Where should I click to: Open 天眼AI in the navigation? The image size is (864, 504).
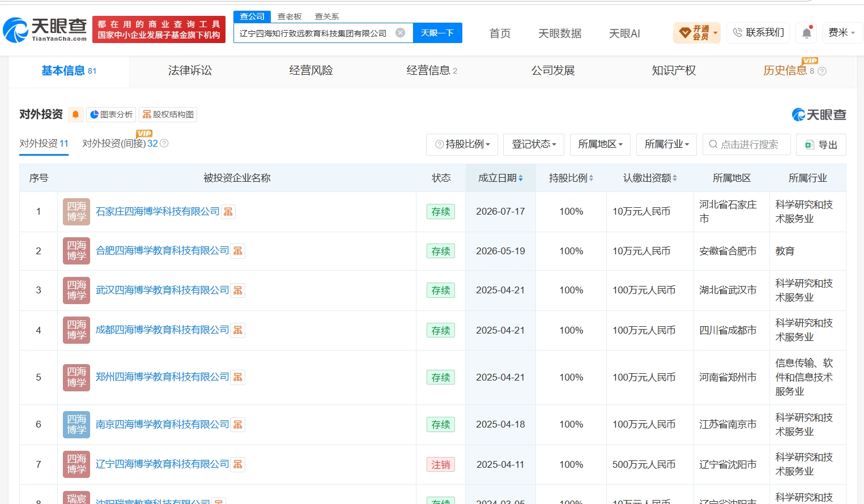[x=624, y=33]
